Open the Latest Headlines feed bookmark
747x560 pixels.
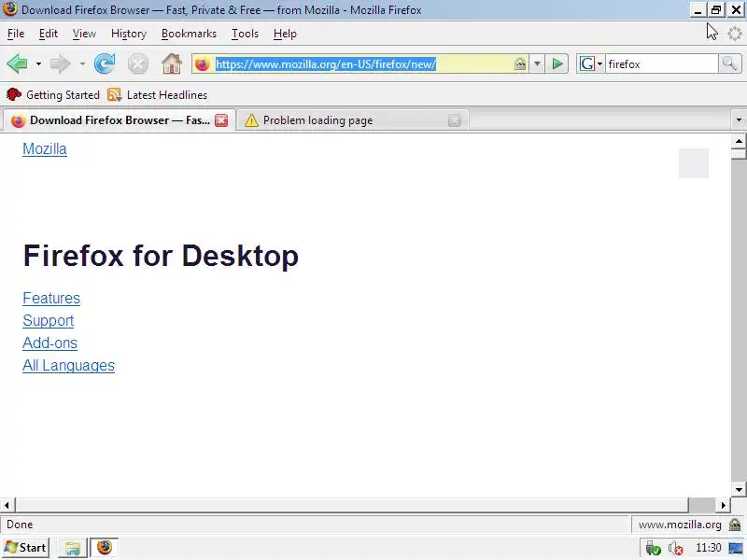(x=158, y=95)
